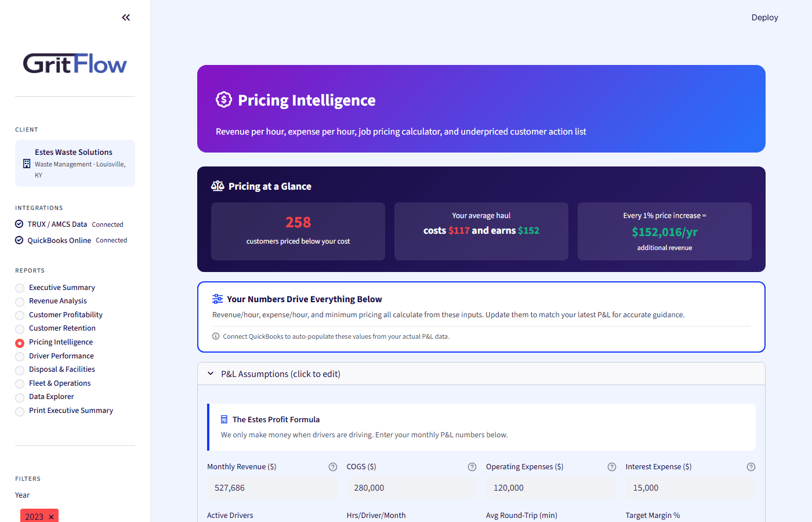Screen dimensions: 812x522
Task: Click the checkmark icon beside TRUX / AMCS Data
Action: point(18,224)
